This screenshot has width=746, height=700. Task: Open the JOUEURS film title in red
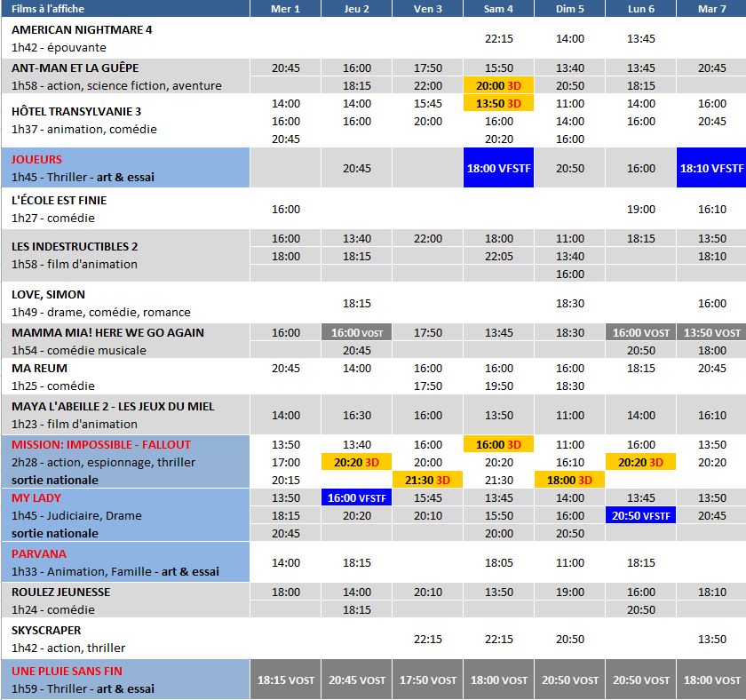coord(36,159)
